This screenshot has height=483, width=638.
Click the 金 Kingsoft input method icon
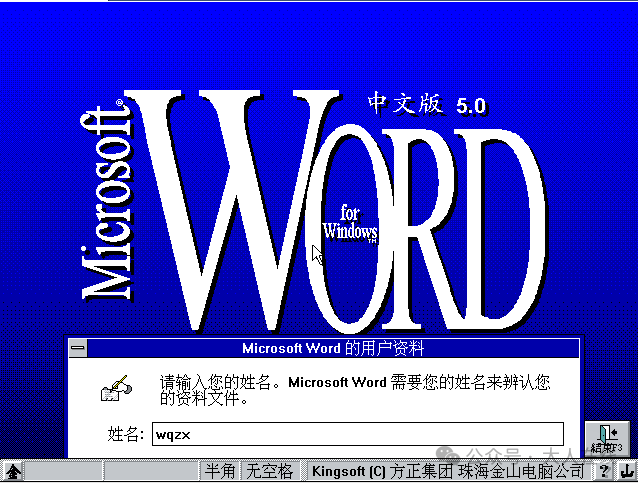tap(13, 471)
